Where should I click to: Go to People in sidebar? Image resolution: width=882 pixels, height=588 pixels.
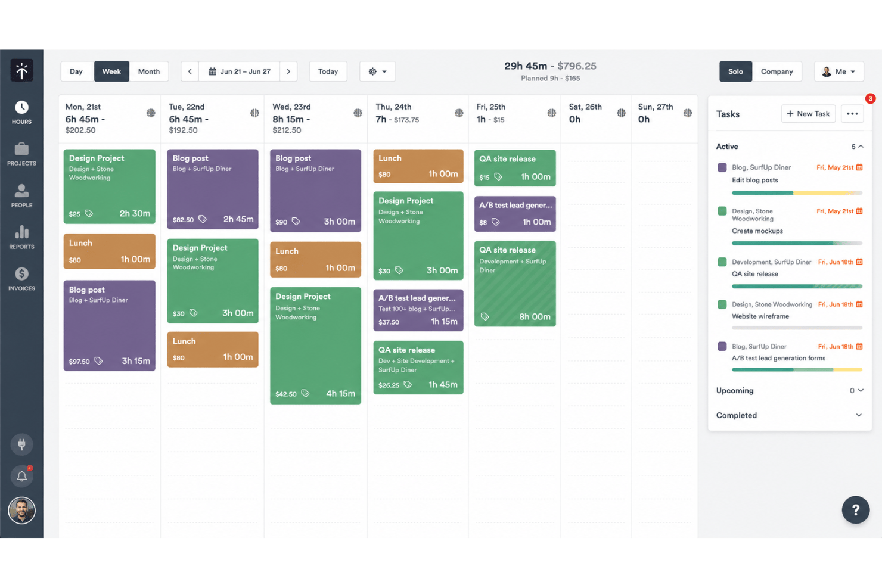pos(21,196)
